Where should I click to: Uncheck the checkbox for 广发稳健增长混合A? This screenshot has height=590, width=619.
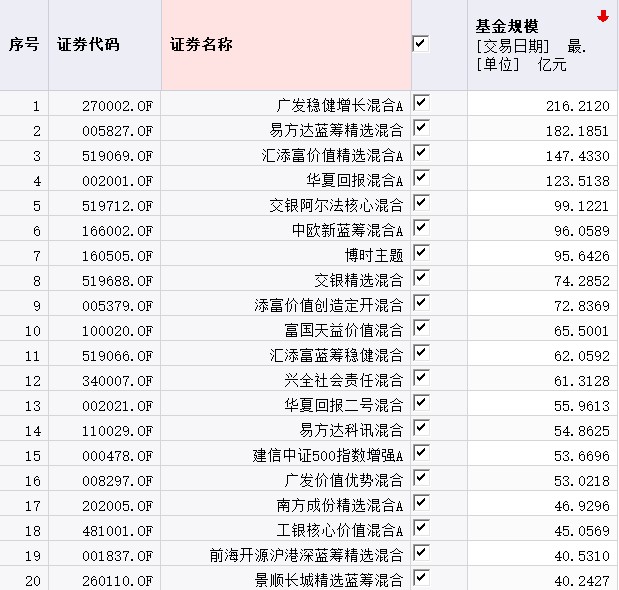tap(420, 103)
